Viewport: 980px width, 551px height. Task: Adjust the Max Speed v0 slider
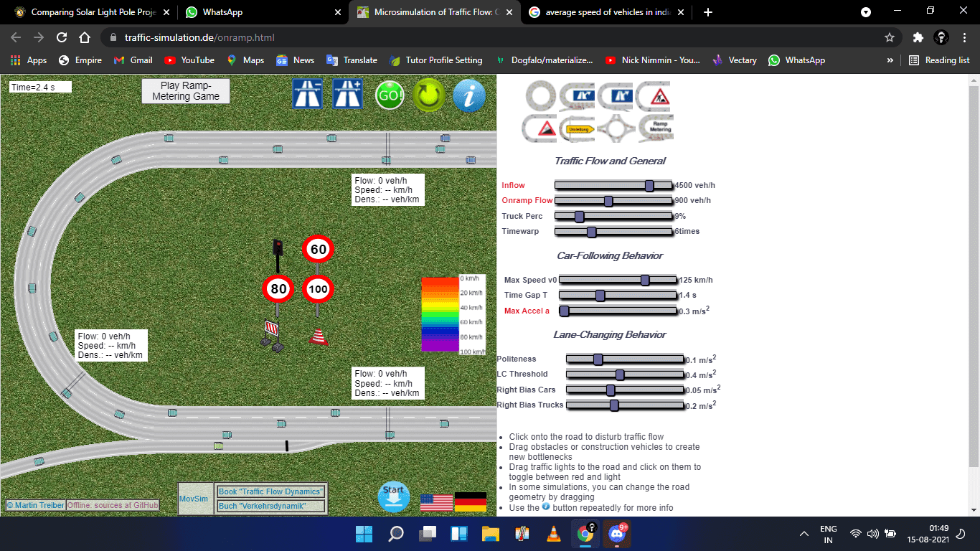coord(618,280)
